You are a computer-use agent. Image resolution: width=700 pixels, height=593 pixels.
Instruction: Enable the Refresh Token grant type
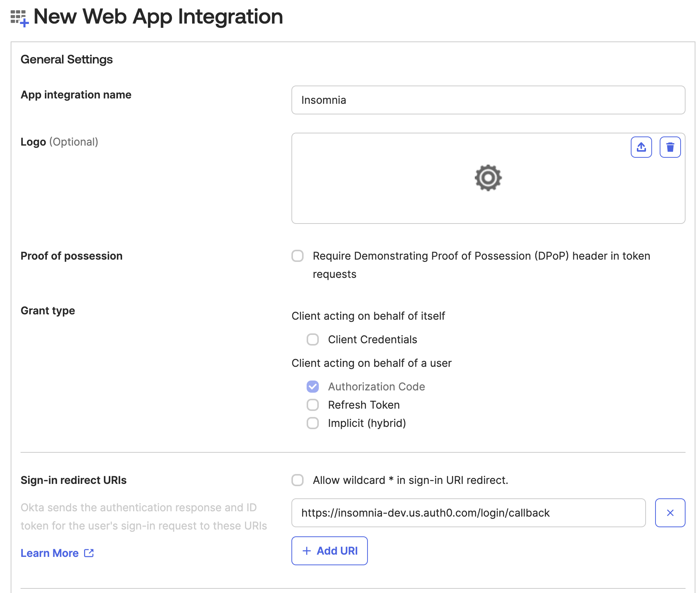coord(313,405)
